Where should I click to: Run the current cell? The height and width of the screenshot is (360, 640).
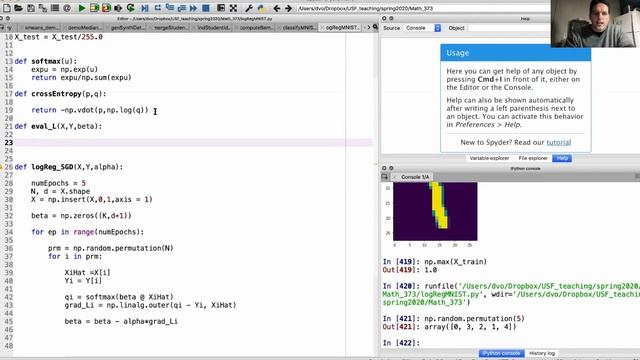[x=94, y=8]
